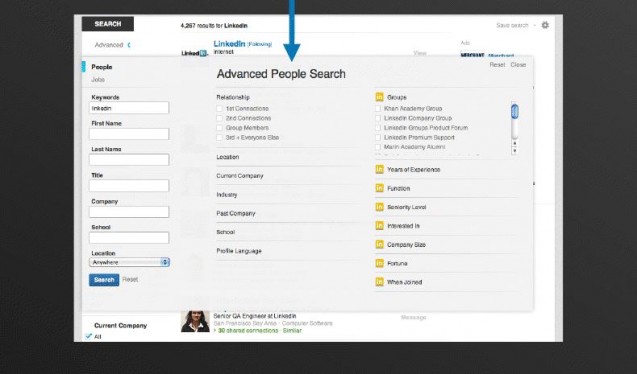Expand the Company Size filter
Viewport: 637px width, 374px height.
[x=406, y=244]
